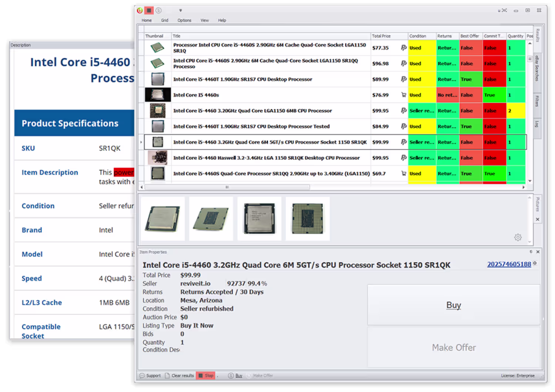
Task: Click PayPal icon in the $96.98 row
Action: click(x=404, y=64)
